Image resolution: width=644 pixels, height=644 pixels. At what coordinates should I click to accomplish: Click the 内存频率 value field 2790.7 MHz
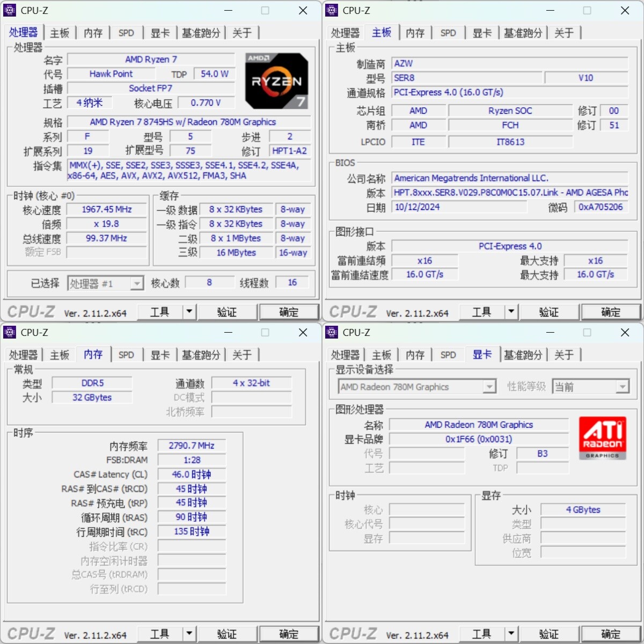click(x=192, y=445)
